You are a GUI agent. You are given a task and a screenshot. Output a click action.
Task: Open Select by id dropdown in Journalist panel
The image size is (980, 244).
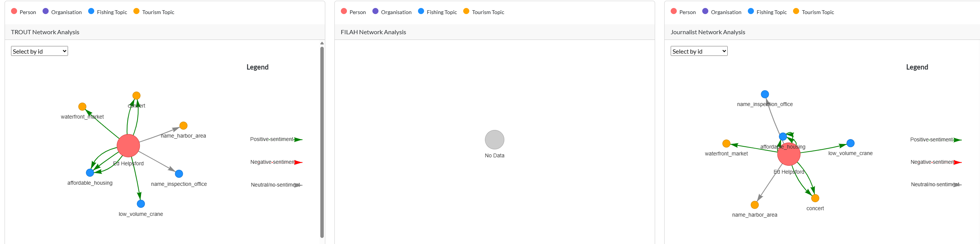click(699, 51)
